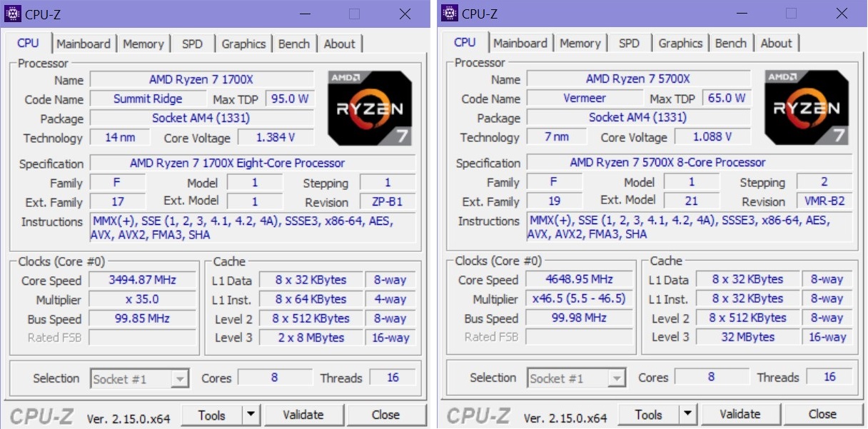Open the About tab in the 1700X window
The height and width of the screenshot is (429, 868).
339,44
